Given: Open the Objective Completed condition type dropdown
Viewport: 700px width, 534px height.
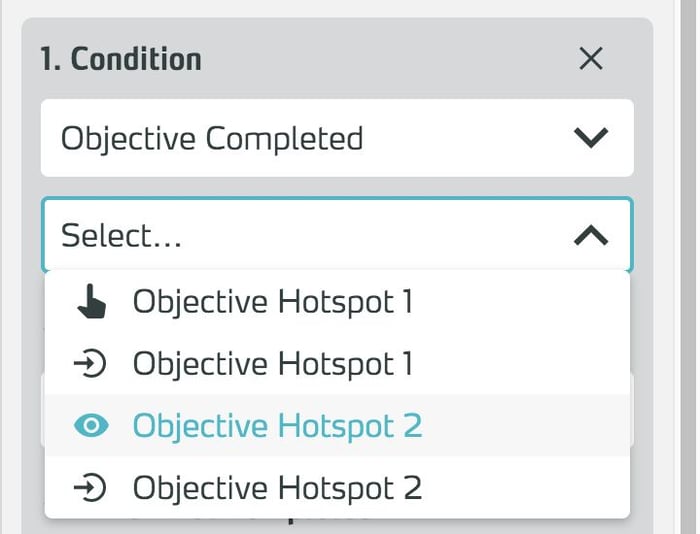Looking at the screenshot, I should pyautogui.click(x=336, y=138).
